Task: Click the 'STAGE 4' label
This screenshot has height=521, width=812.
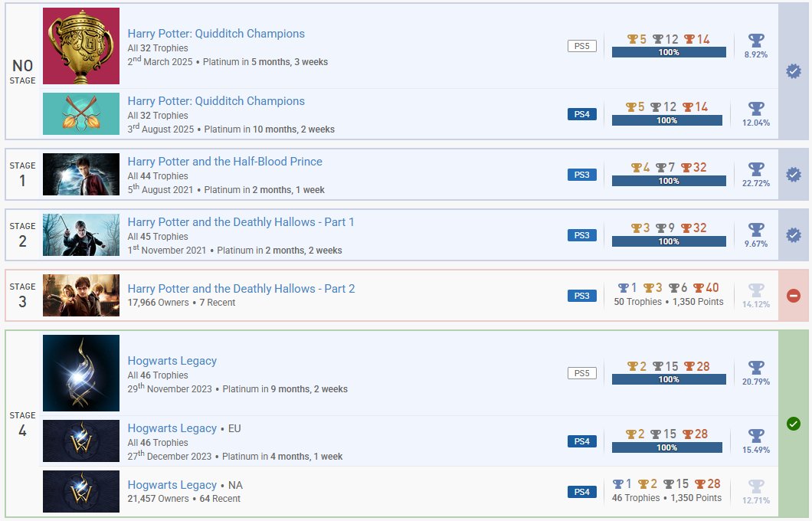Action: point(23,424)
